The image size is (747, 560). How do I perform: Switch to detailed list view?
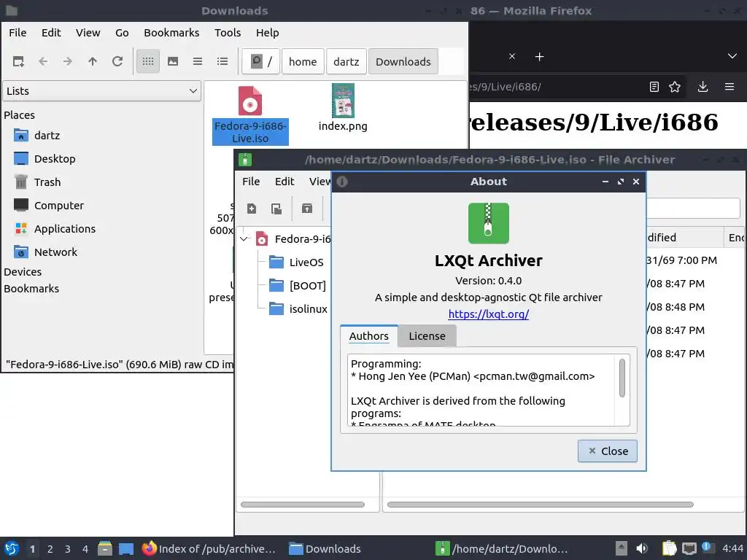click(222, 61)
